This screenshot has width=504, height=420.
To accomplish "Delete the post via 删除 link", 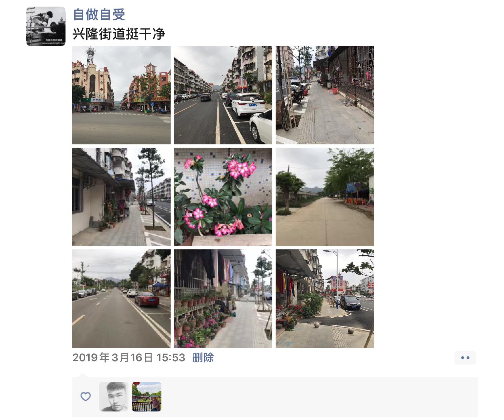I will point(203,357).
